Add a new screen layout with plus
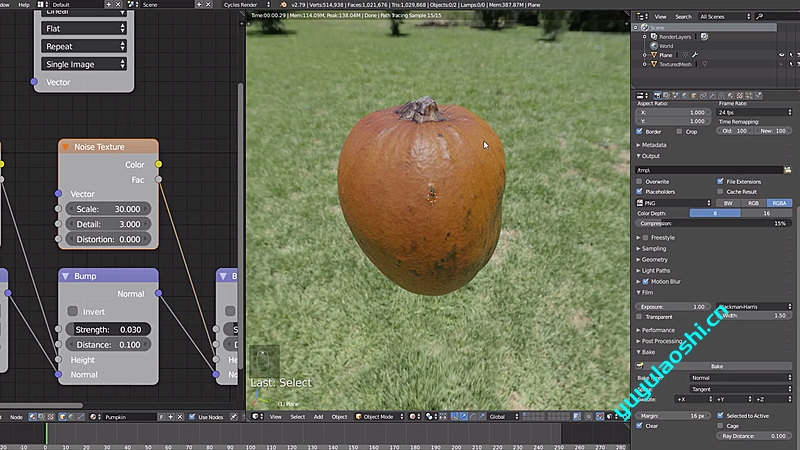The height and width of the screenshot is (450, 800). pyautogui.click(x=109, y=5)
